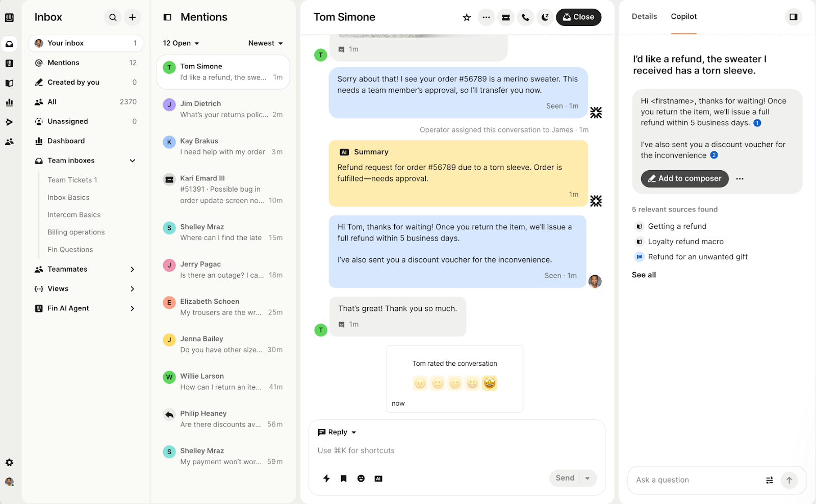The width and height of the screenshot is (816, 504).
Task: Open the emoji picker in composer
Action: (361, 479)
